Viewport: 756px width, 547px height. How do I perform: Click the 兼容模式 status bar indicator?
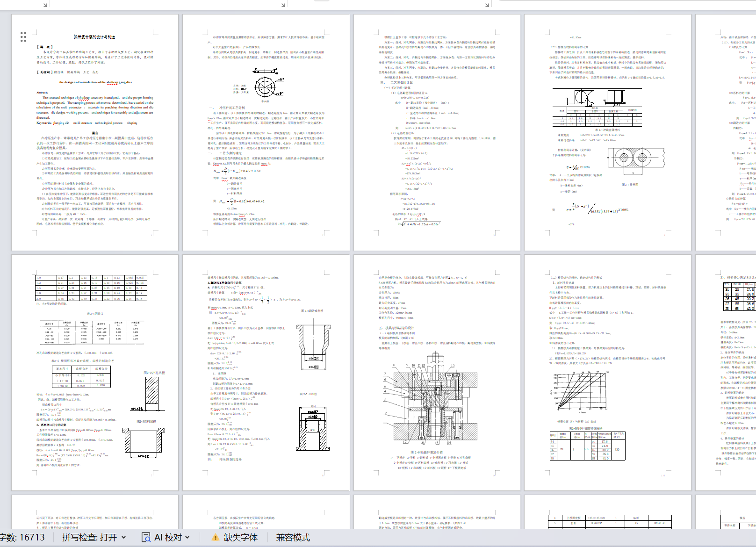pos(293,538)
